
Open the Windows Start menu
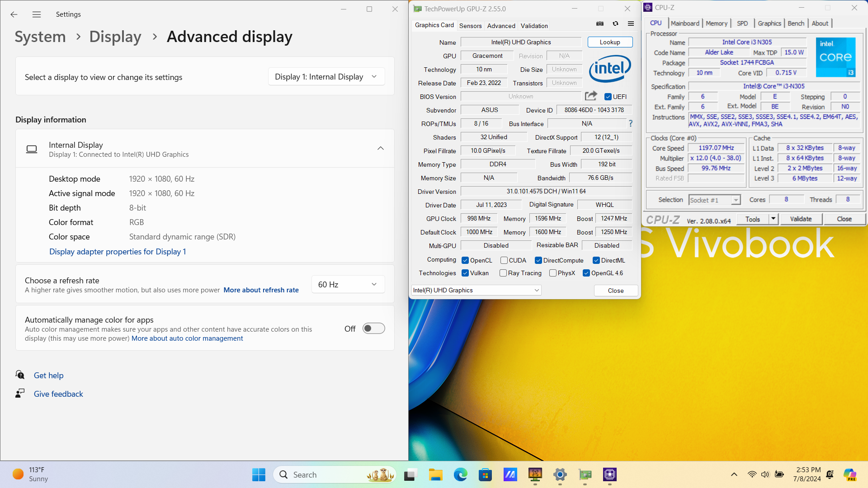259,474
